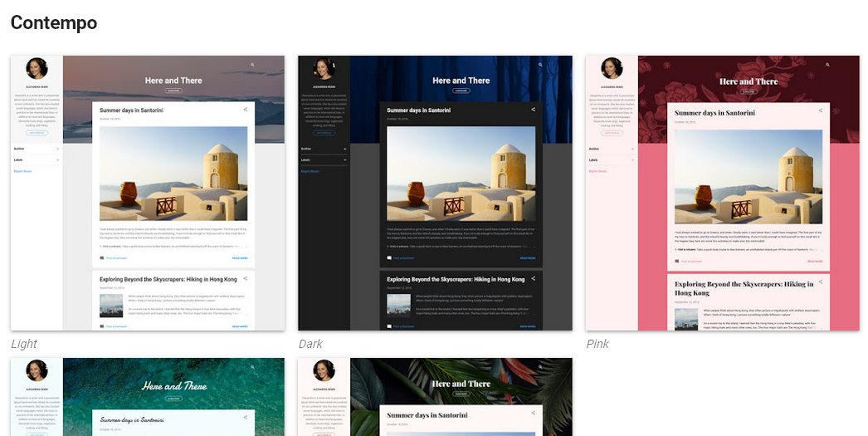The height and width of the screenshot is (436, 868).
Task: Click the Hong Kong post thumbnail in the Pink preview
Action: click(x=686, y=319)
